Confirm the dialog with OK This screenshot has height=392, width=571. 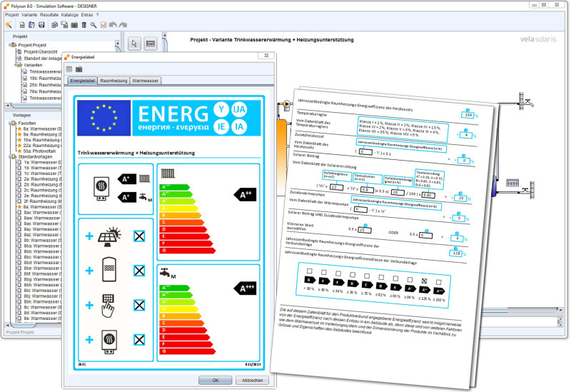click(216, 380)
